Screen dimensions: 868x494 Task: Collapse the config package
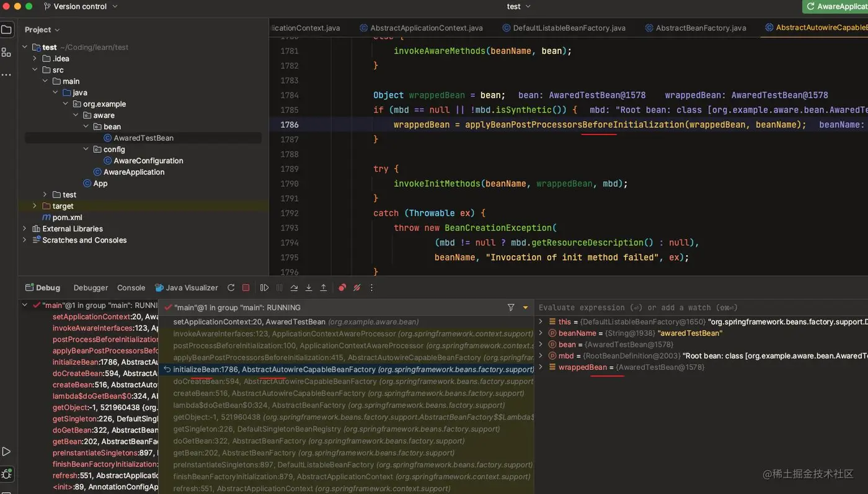86,150
